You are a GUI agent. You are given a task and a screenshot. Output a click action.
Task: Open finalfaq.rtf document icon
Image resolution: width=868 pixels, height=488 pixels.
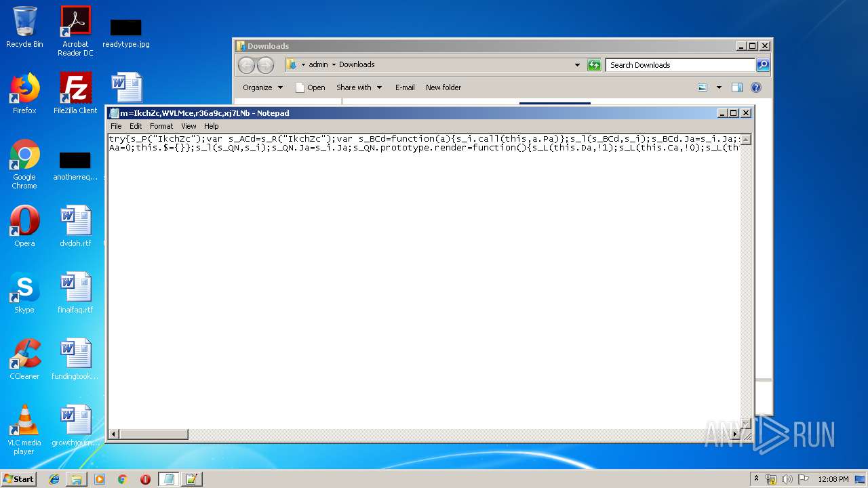click(x=75, y=293)
